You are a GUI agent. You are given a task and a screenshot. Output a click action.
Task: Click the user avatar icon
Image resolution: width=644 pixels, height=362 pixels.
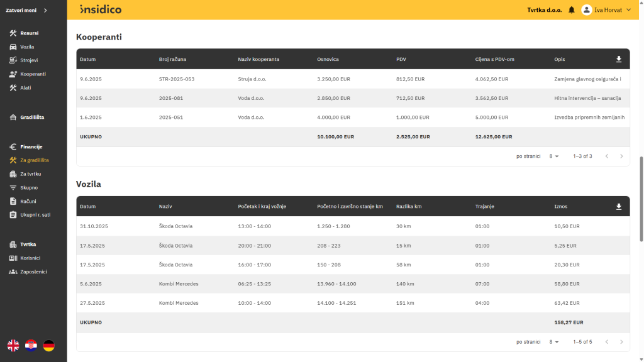[x=586, y=10]
